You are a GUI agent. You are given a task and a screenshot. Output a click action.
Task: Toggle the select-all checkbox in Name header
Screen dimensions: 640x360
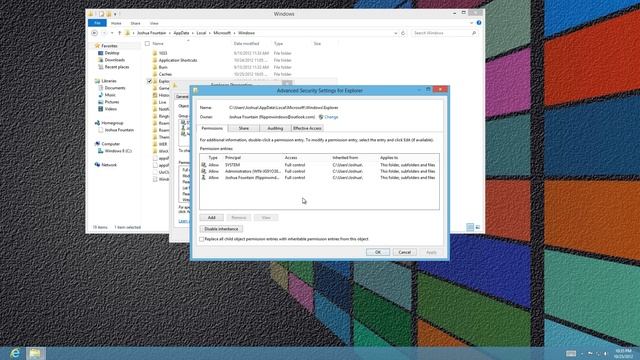[147, 43]
